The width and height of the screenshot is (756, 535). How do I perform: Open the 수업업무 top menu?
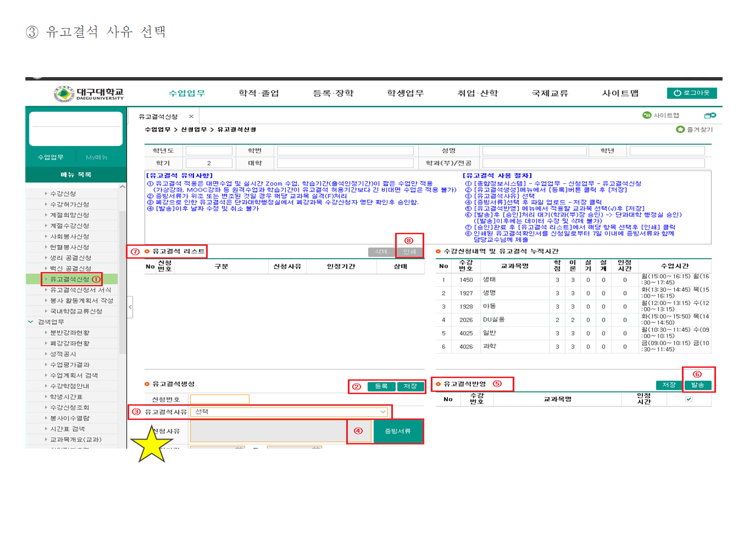[186, 93]
